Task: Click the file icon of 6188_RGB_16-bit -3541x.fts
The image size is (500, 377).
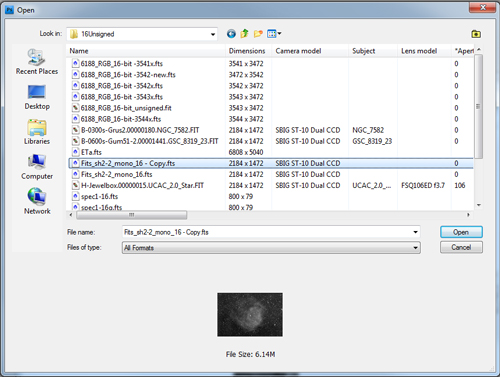Action: tap(76, 63)
